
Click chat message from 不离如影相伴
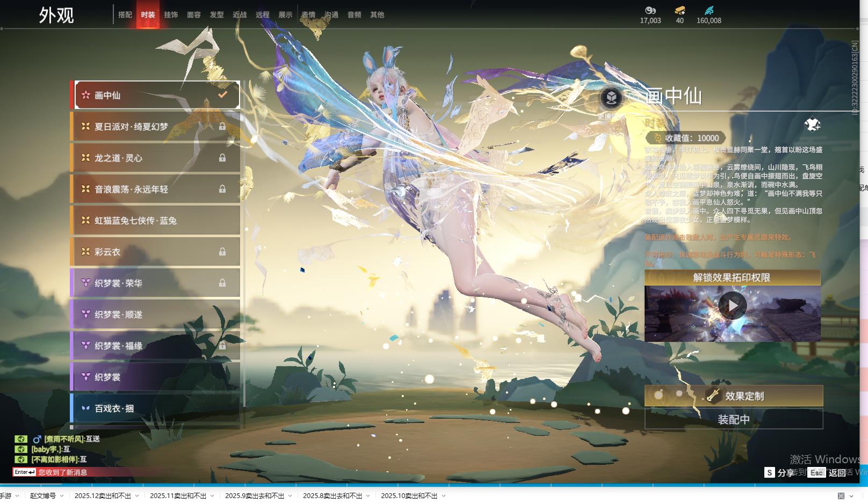pyautogui.click(x=59, y=459)
